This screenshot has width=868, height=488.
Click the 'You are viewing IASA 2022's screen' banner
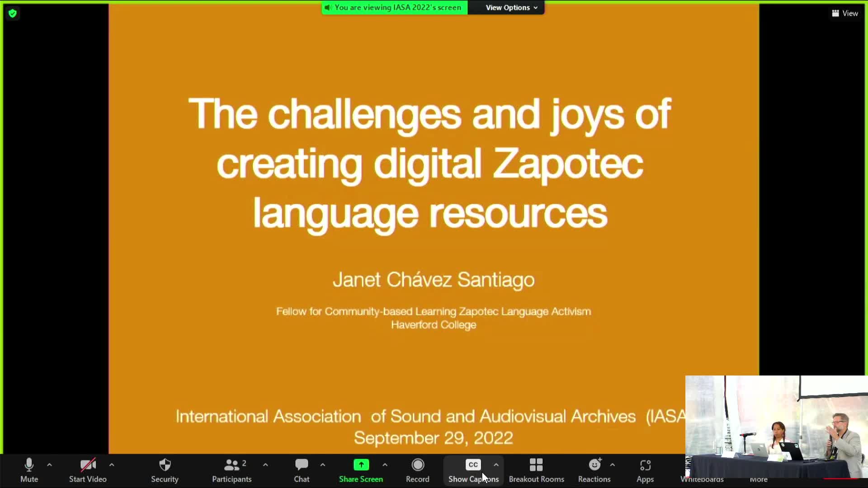click(394, 8)
